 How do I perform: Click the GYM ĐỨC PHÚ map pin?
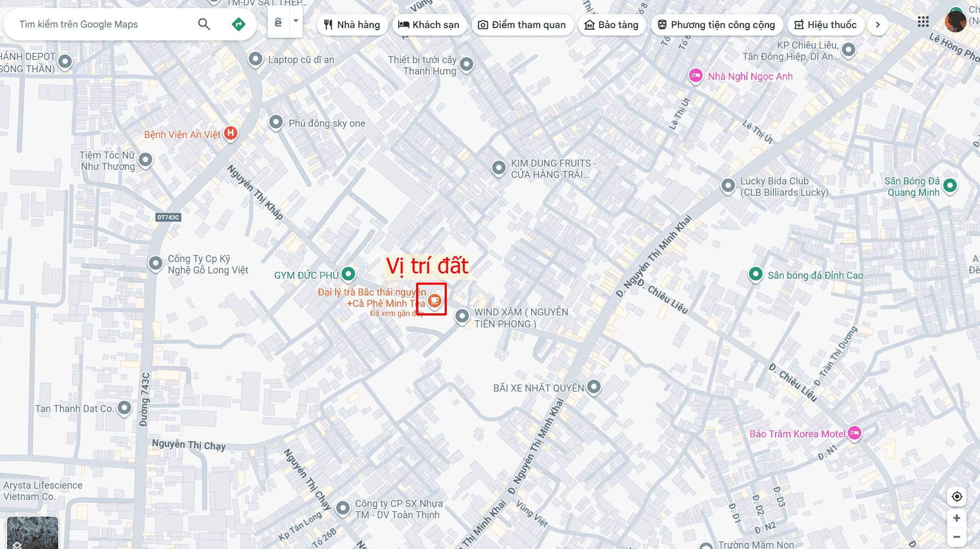pos(349,274)
